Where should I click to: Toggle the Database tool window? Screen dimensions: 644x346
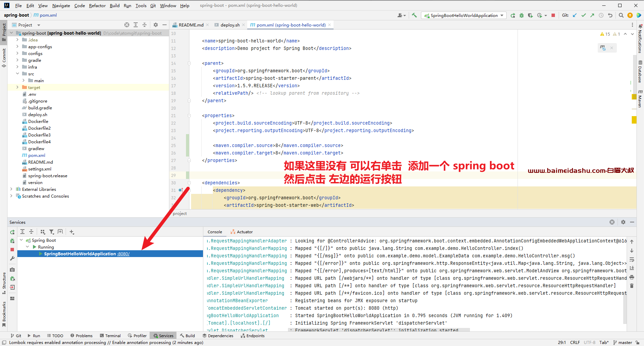[640, 72]
